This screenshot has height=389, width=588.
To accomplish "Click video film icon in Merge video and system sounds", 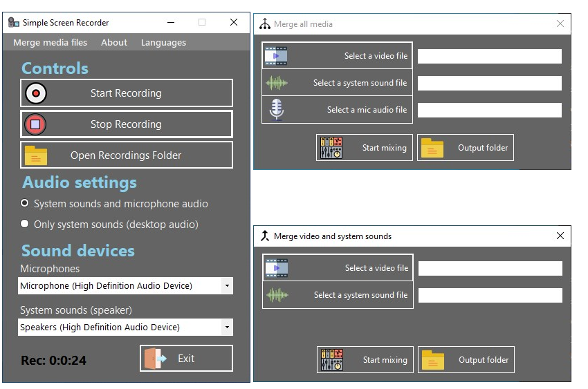I will [x=277, y=268].
